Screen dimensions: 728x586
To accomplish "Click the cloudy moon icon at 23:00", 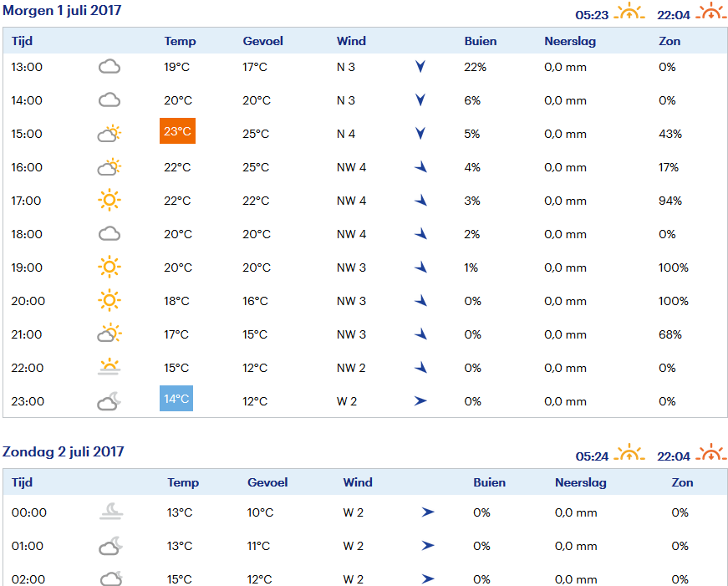I will (x=109, y=401).
